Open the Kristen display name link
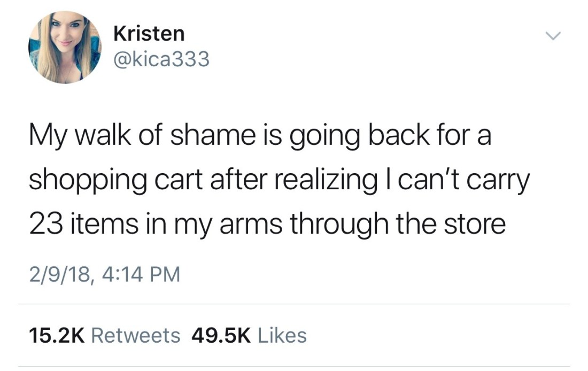This screenshot has height=371, width=588. click(x=149, y=33)
